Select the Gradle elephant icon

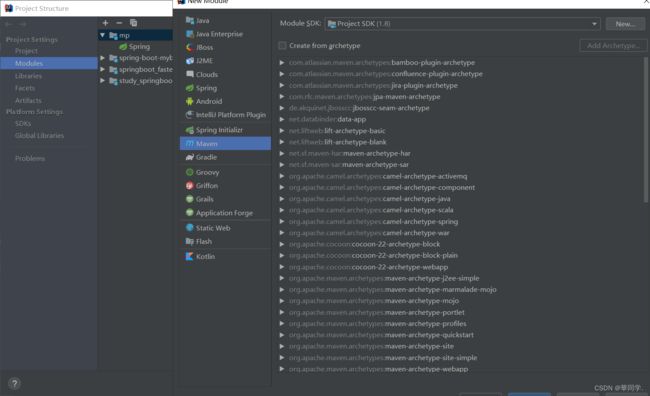coord(190,157)
